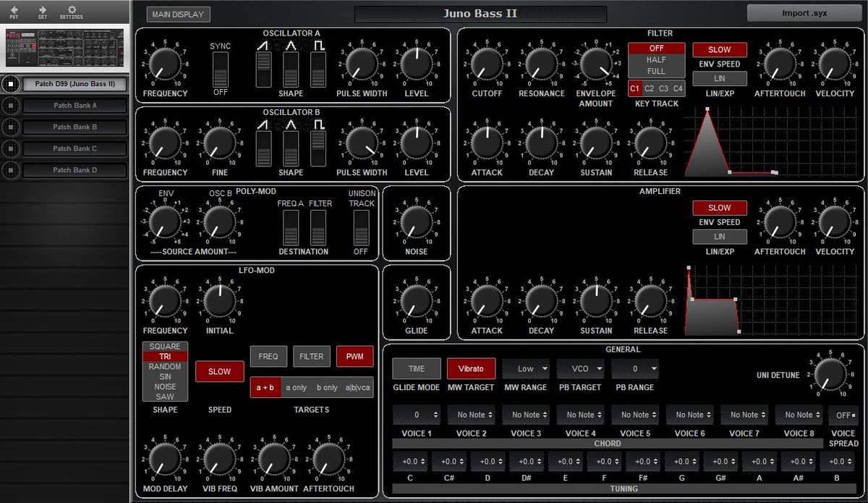Click the filter RESONANCE knob
The height and width of the screenshot is (503, 868).
(542, 64)
